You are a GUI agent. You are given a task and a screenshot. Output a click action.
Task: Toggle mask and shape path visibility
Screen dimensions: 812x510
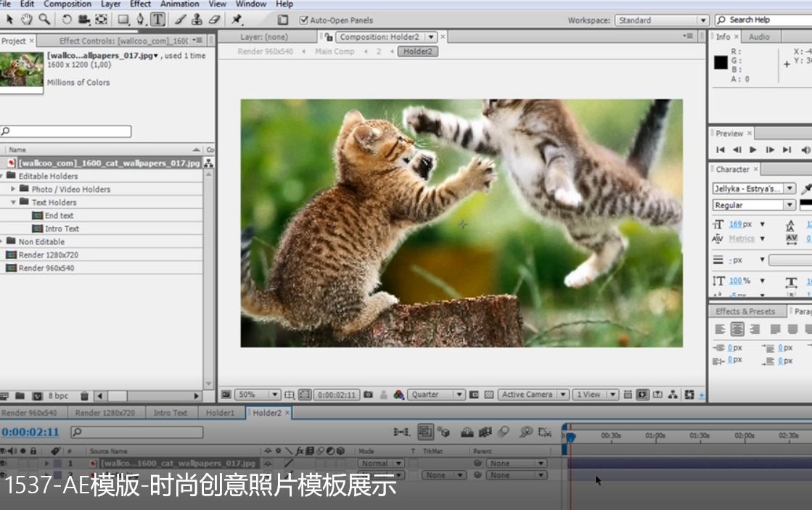[x=305, y=395]
